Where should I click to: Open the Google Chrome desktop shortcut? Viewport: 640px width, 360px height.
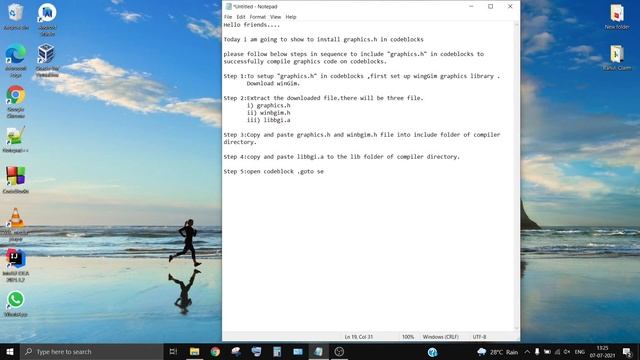pyautogui.click(x=16, y=101)
